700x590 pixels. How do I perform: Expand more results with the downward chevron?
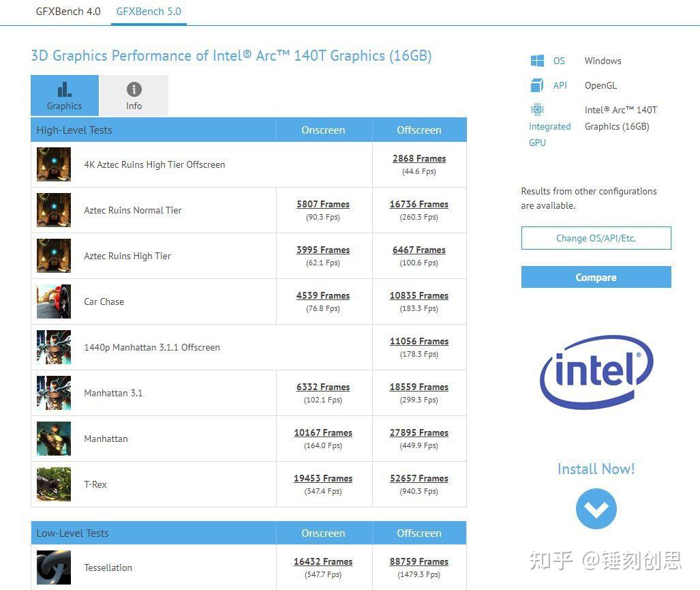click(x=596, y=509)
